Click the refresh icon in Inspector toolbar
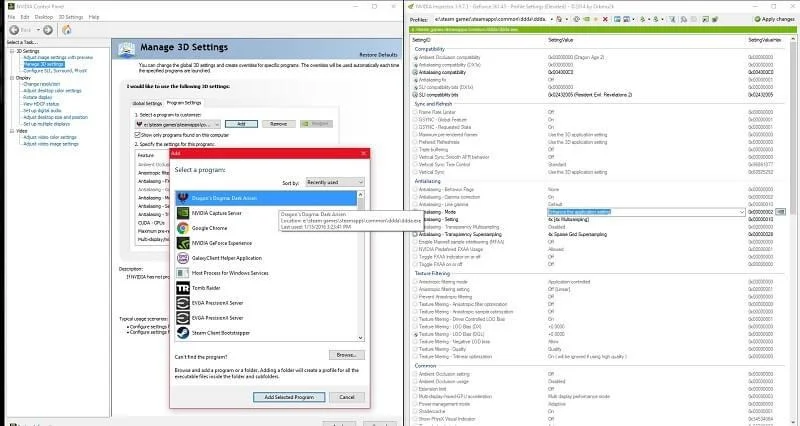This screenshot has height=426, width=800. point(577,19)
